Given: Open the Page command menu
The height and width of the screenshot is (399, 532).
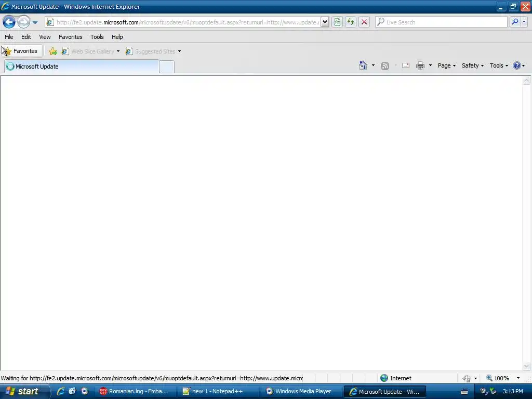Looking at the screenshot, I should [446, 65].
